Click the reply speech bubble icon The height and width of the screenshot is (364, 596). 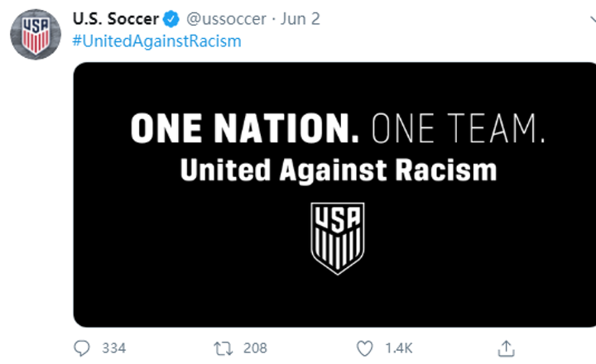pyautogui.click(x=83, y=347)
